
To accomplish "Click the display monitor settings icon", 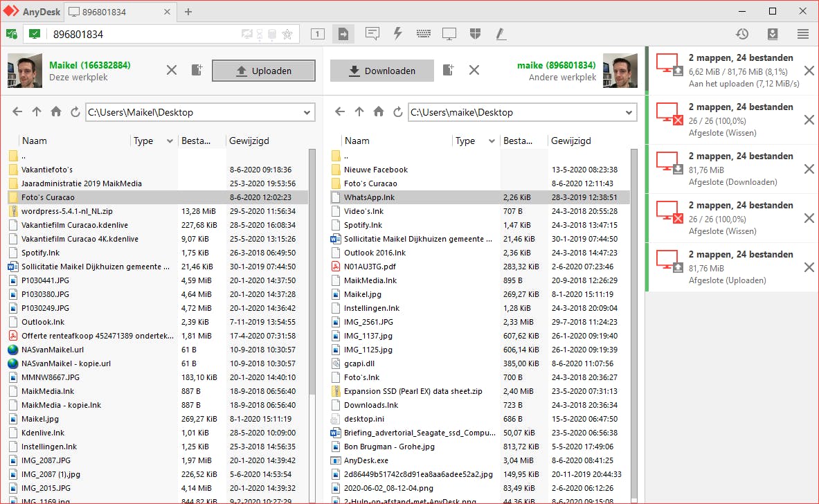I will [x=449, y=33].
